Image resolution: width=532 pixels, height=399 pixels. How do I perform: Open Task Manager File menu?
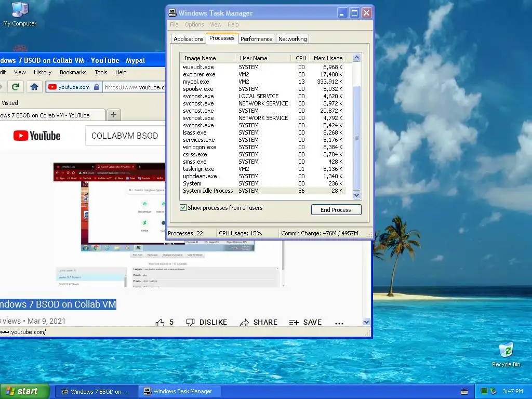point(174,24)
